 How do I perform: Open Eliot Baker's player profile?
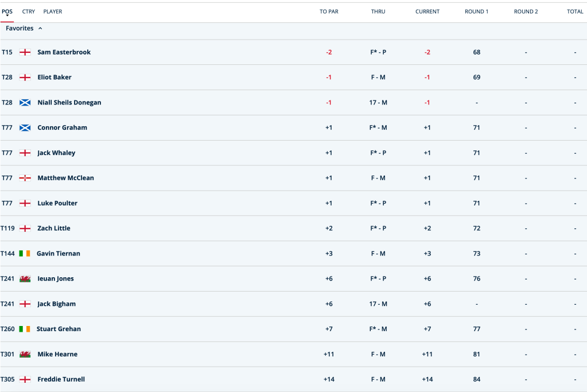click(55, 77)
